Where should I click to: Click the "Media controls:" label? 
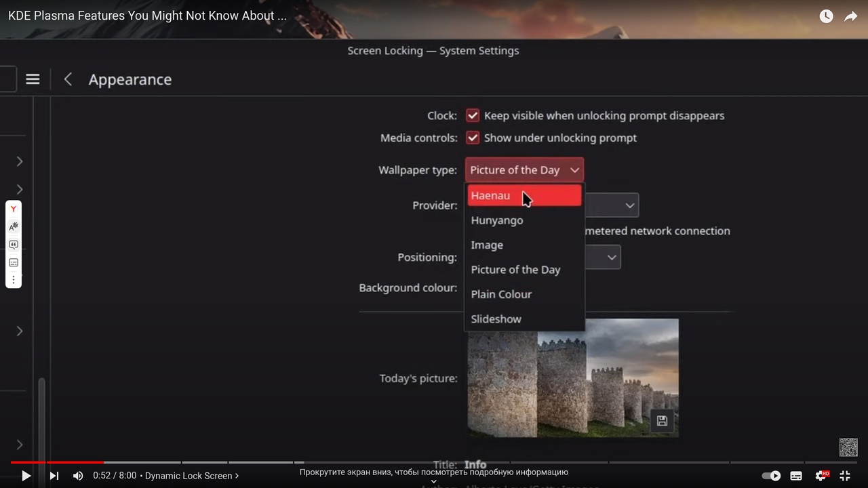click(419, 138)
